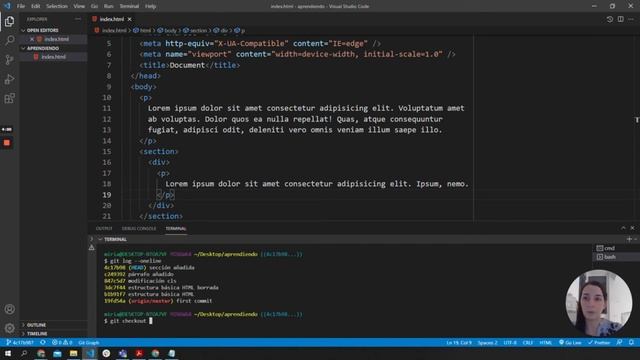
Task: Open the Go menu
Action: pyautogui.click(x=94, y=6)
